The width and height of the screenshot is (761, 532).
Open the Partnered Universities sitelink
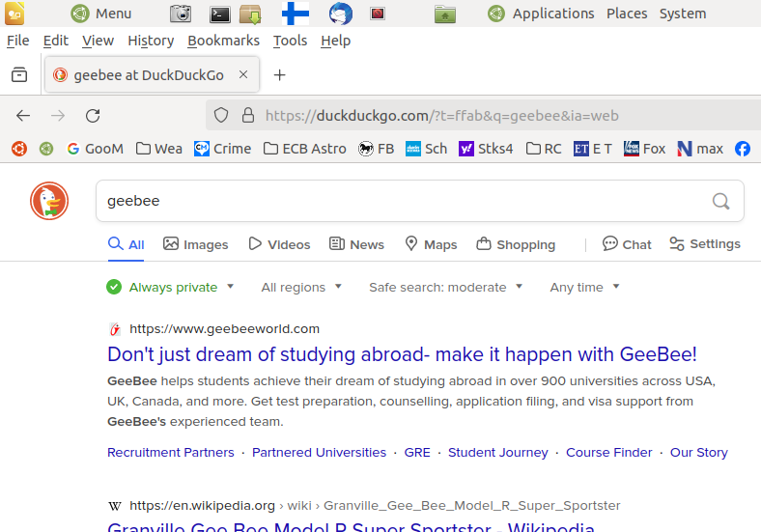pyautogui.click(x=319, y=453)
